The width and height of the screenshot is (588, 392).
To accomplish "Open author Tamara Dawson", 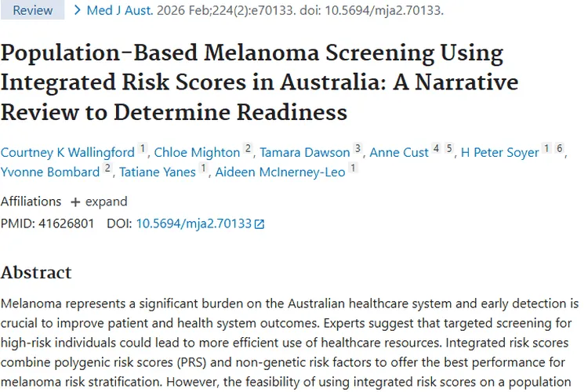I will point(304,152).
